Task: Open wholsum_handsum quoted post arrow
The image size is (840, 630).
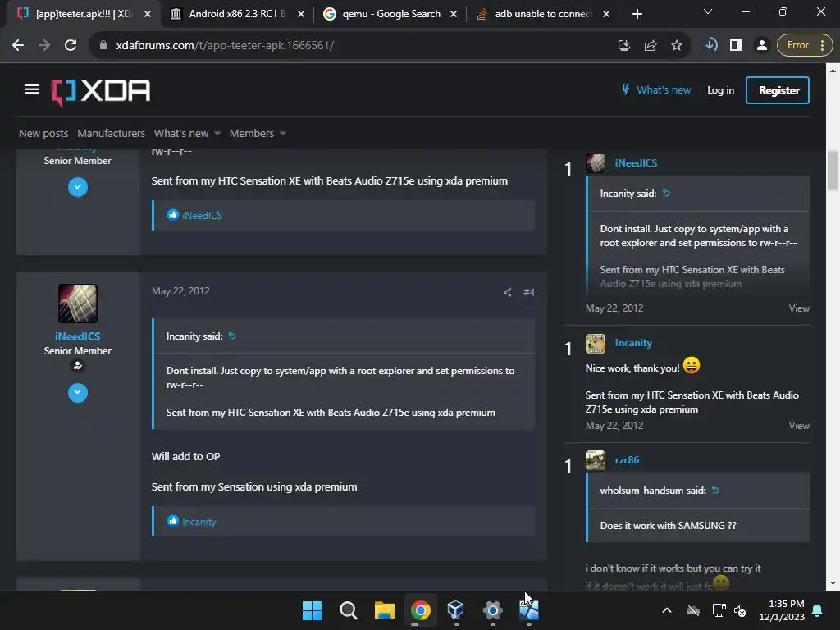Action: (715, 491)
